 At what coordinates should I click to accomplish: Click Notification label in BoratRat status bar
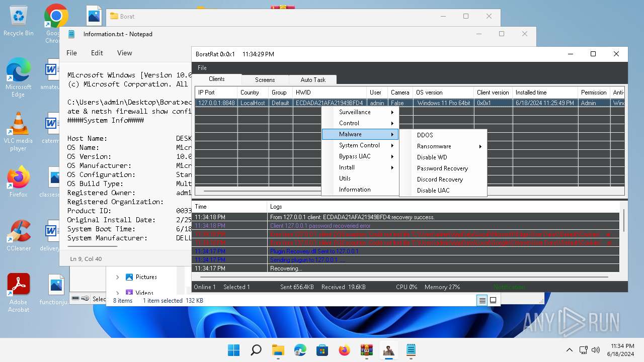[x=509, y=287]
